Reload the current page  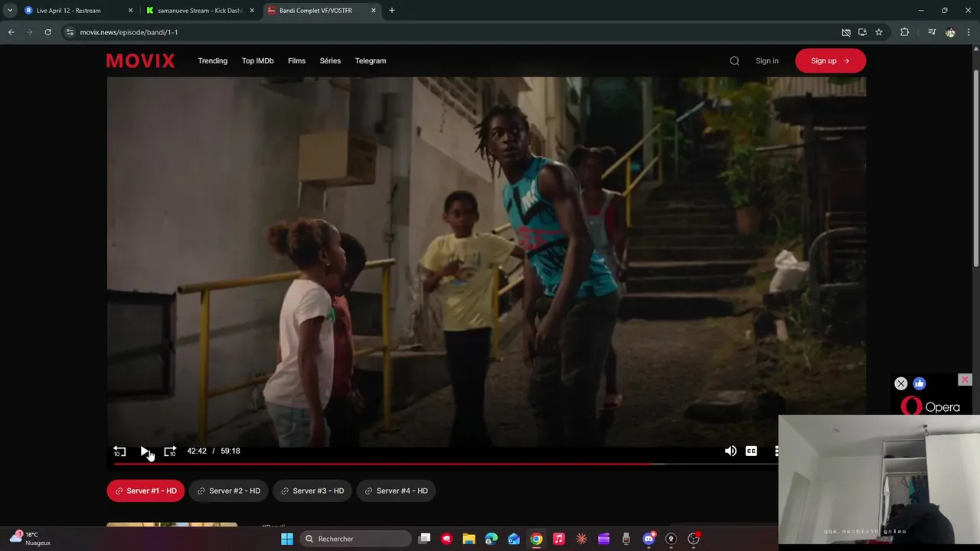(x=47, y=32)
